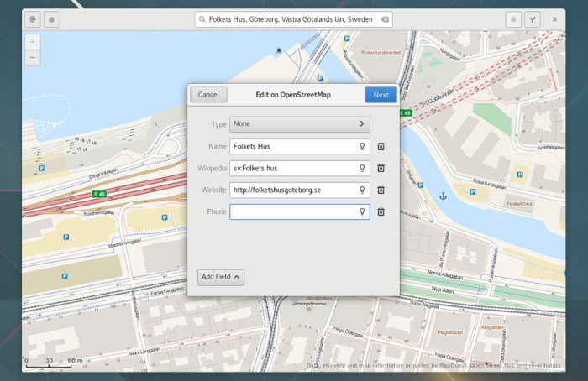Viewport: 588px width, 381px height.
Task: Click the Next button
Action: point(381,95)
